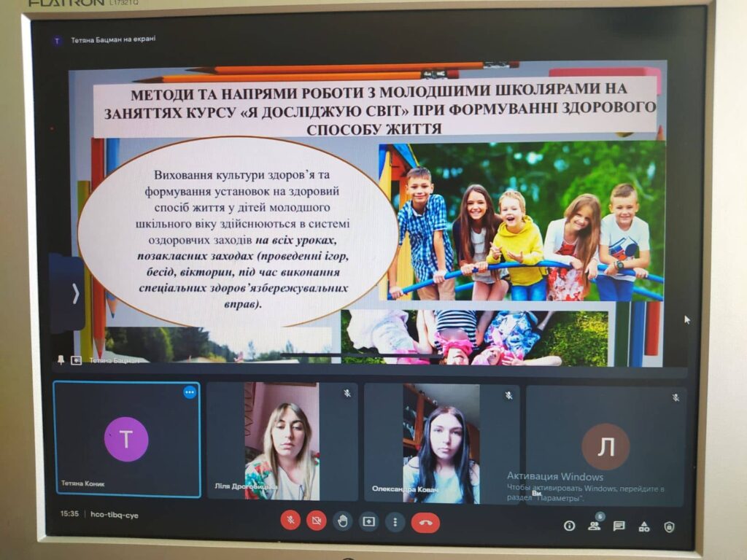Open host controls shield lock icon
747x560 pixels.
point(670,526)
